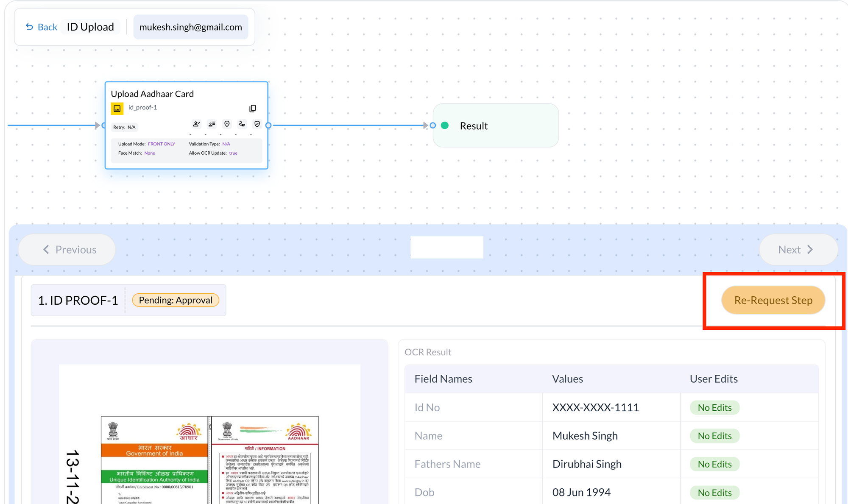Go back using the Back link
This screenshot has height=504, width=848.
(x=42, y=27)
